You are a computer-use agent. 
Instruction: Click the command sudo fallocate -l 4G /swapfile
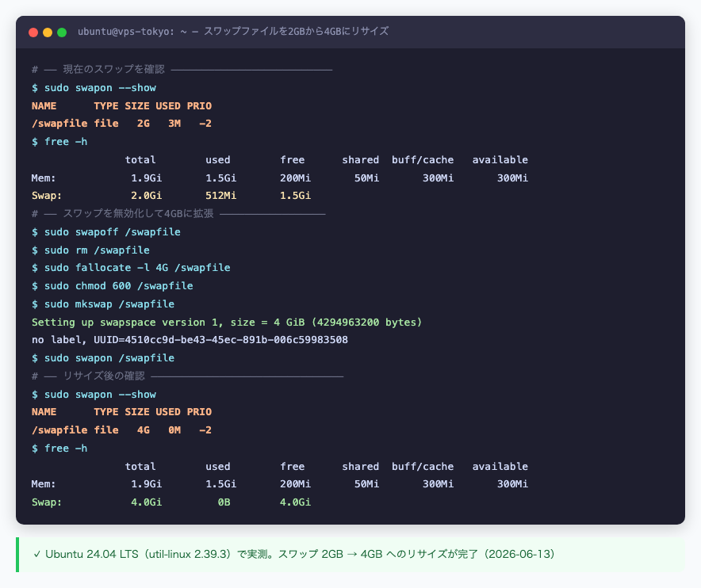137,268
